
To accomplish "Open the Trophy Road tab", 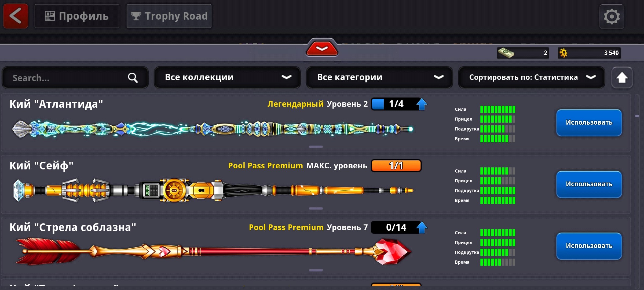I will 169,16.
